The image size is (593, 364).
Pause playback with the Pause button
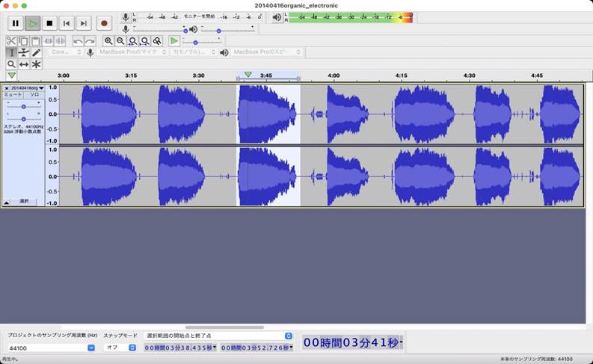click(14, 23)
